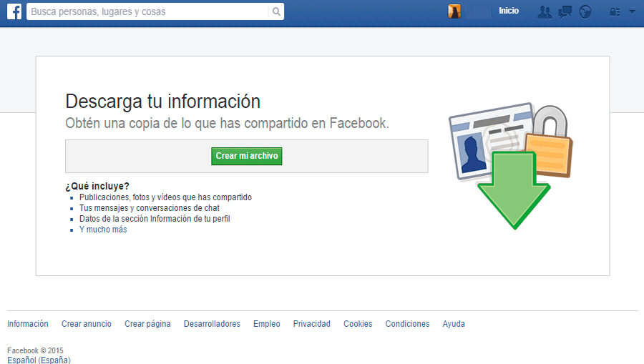Click the Crear mi archivo button
The width and height of the screenshot is (644, 364).
click(x=247, y=156)
